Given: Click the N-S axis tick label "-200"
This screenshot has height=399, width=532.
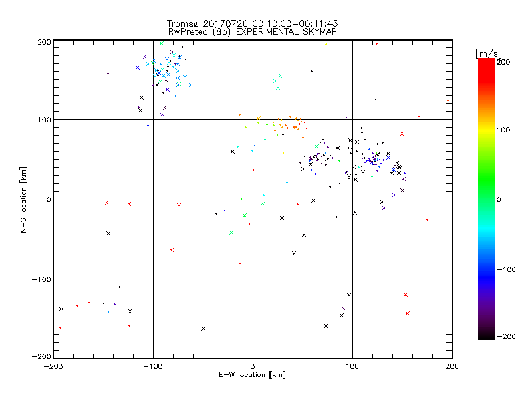Looking at the screenshot, I should coord(41,356).
